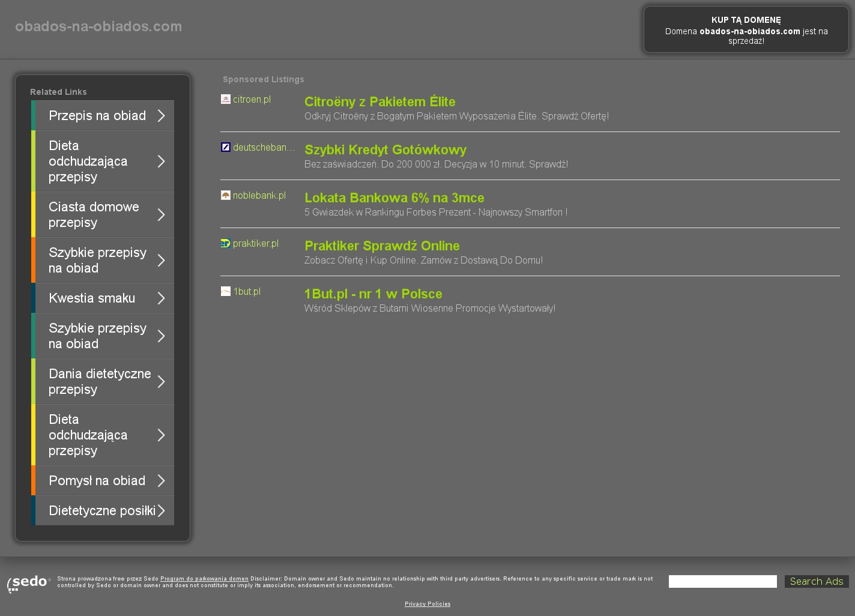Click the Sedo logo in footer

click(x=29, y=583)
